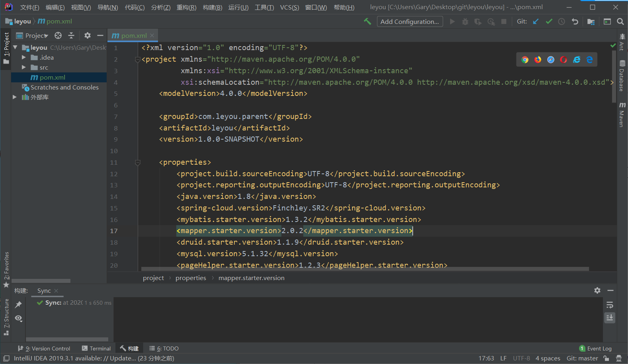
Task: Open the 6: TODO tool window button
Action: [x=164, y=348]
